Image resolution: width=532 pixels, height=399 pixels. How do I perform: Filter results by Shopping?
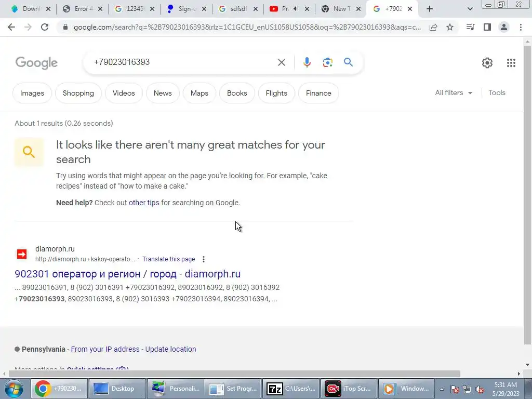(78, 93)
